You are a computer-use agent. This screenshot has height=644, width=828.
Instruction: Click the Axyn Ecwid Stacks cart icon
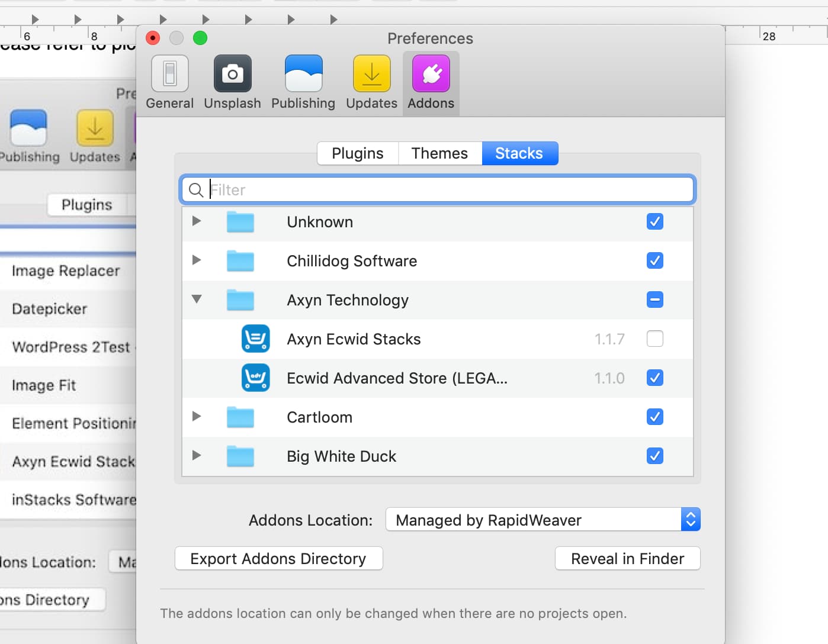(256, 339)
